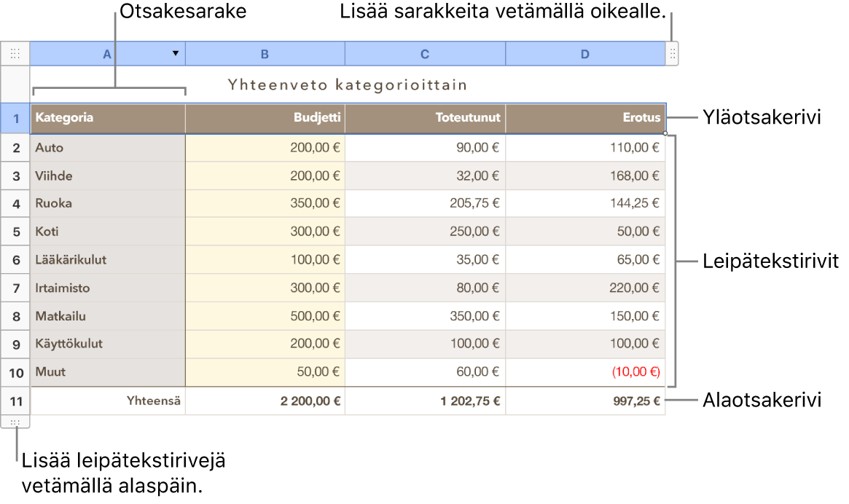Select the 'Matkailu' category cell
This screenshot has width=849, height=504.
tap(109, 316)
